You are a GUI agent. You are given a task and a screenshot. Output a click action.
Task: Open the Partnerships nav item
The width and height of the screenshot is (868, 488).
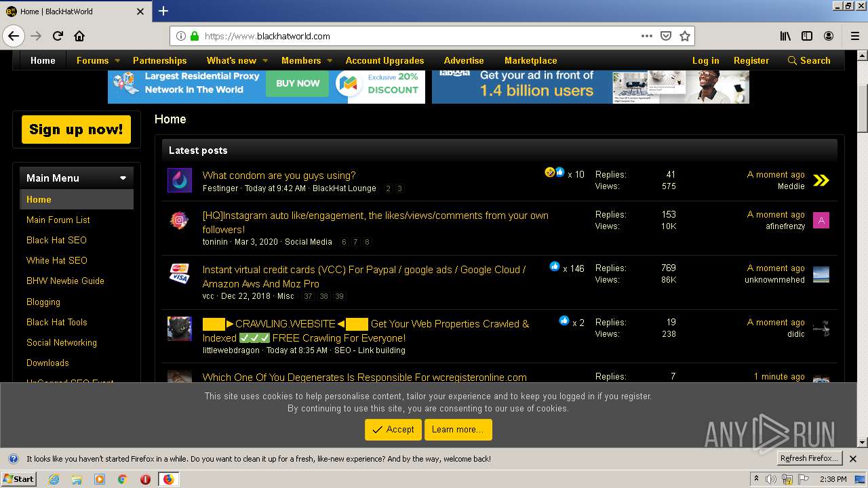pyautogui.click(x=159, y=60)
